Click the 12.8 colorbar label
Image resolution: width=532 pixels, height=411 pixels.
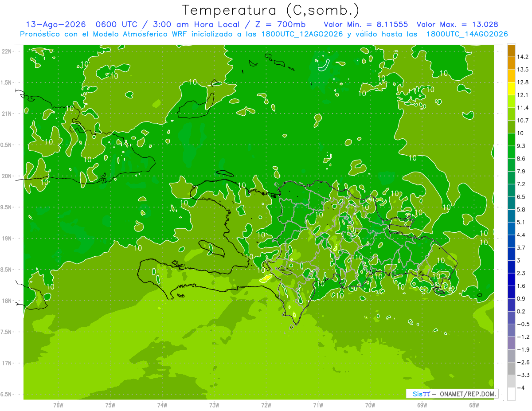pyautogui.click(x=523, y=82)
